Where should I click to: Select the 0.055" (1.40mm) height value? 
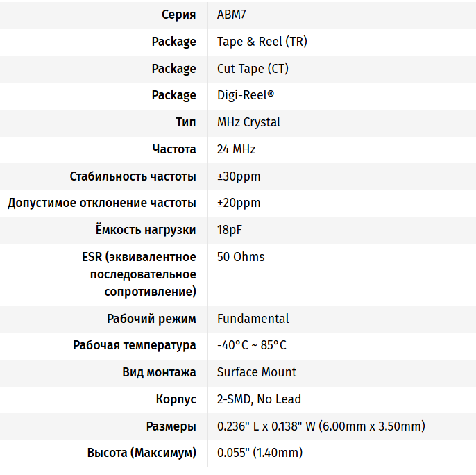260,453
